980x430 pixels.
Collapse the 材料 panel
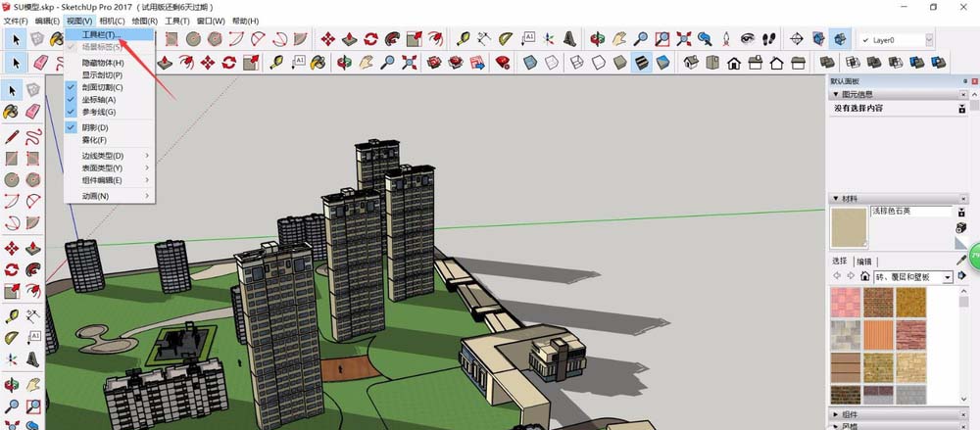point(836,198)
